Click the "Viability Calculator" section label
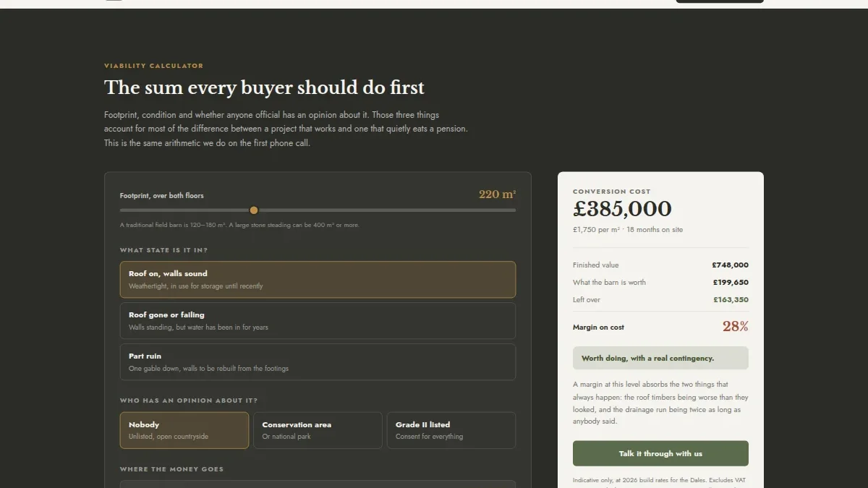This screenshot has height=488, width=868. tap(153, 66)
